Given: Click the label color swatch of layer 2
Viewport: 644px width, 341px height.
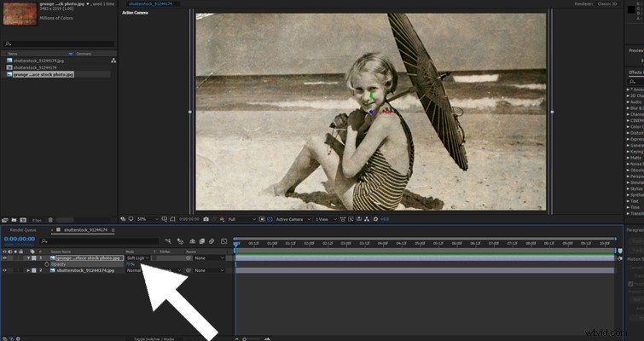Looking at the screenshot, I should coord(33,270).
